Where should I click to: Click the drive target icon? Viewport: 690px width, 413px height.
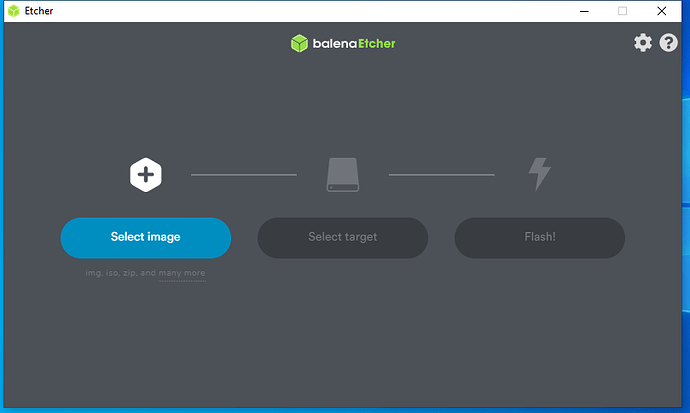(x=343, y=175)
